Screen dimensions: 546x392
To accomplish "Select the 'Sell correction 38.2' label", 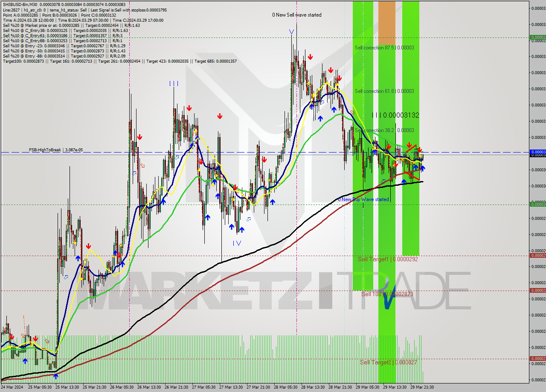I will [x=384, y=130].
